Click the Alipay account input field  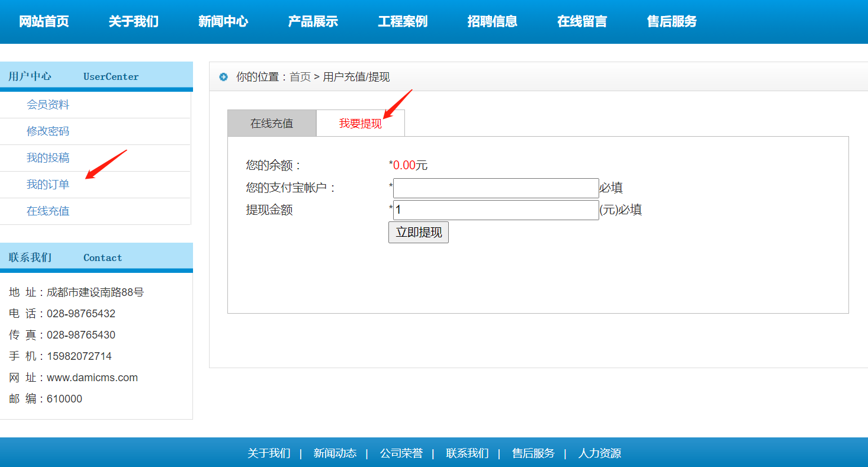coord(496,188)
